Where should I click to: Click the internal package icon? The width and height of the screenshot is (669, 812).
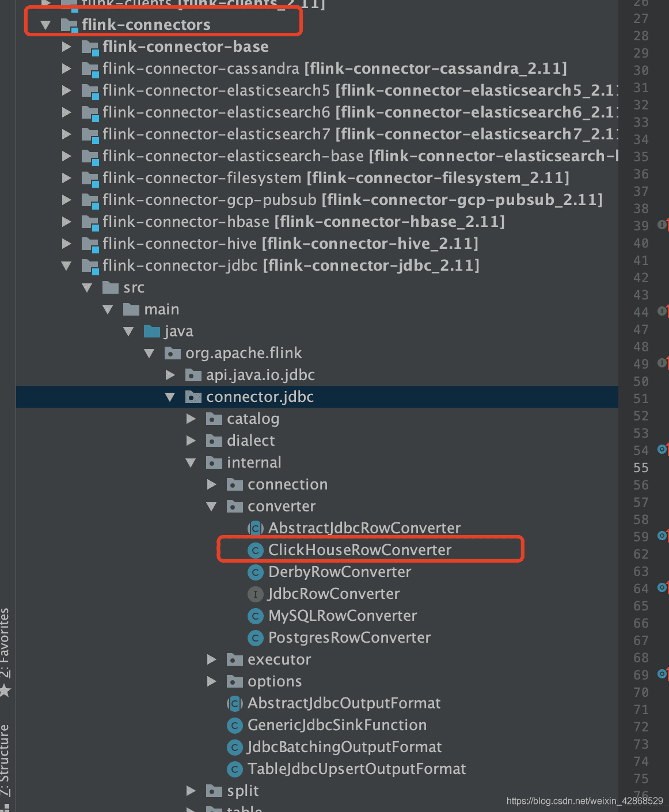214,462
